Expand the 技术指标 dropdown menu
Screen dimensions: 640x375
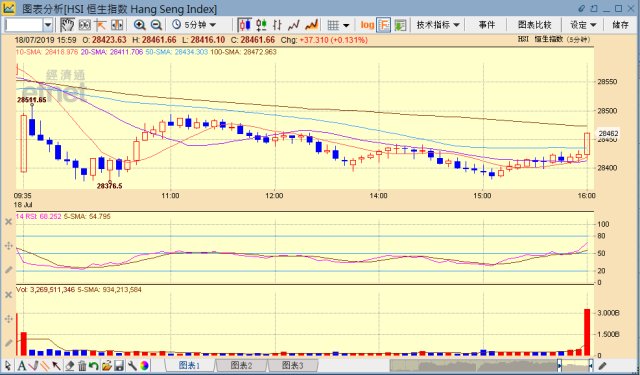point(438,25)
